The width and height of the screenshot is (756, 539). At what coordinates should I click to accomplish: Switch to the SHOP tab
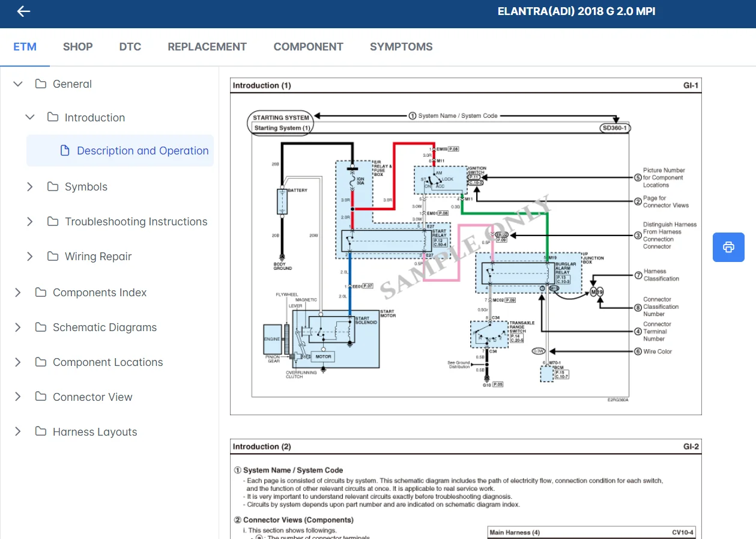78,47
